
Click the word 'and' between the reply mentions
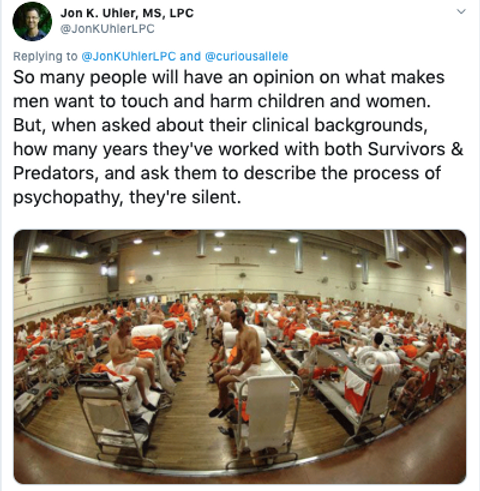pyautogui.click(x=190, y=56)
